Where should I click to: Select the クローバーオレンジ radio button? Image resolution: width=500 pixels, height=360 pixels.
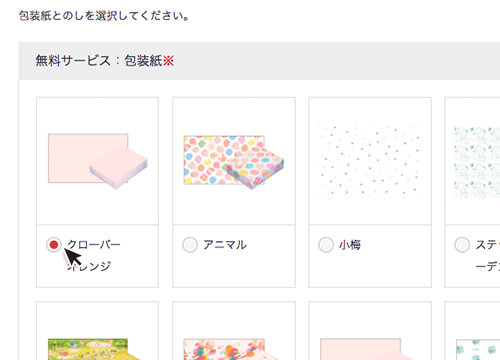point(54,245)
